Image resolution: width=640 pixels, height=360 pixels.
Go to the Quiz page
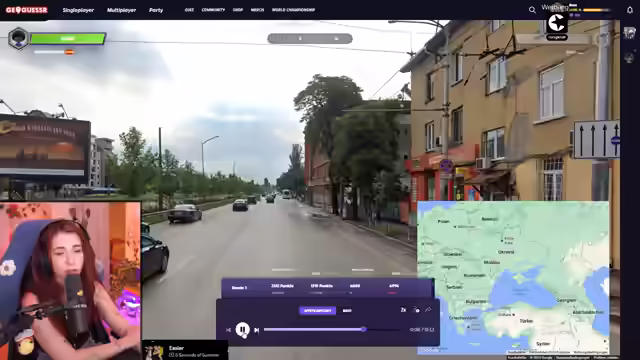(x=189, y=10)
